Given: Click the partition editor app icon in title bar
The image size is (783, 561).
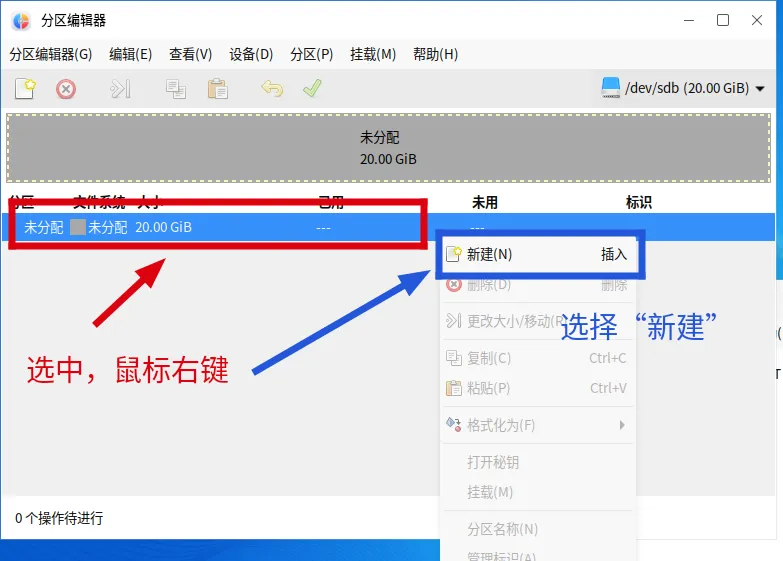Looking at the screenshot, I should coord(21,21).
